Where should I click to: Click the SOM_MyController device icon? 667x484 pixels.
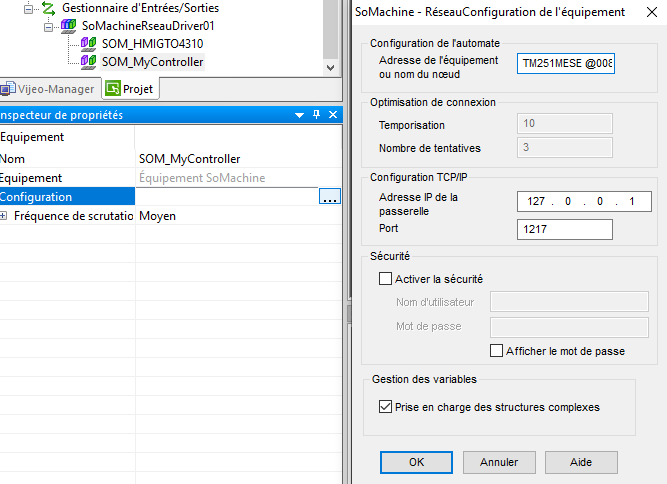(x=88, y=62)
